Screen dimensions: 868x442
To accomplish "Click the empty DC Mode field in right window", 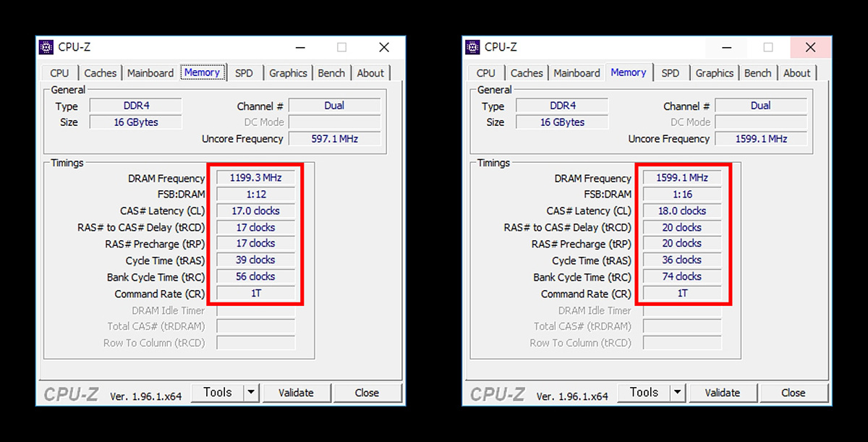I will point(761,122).
